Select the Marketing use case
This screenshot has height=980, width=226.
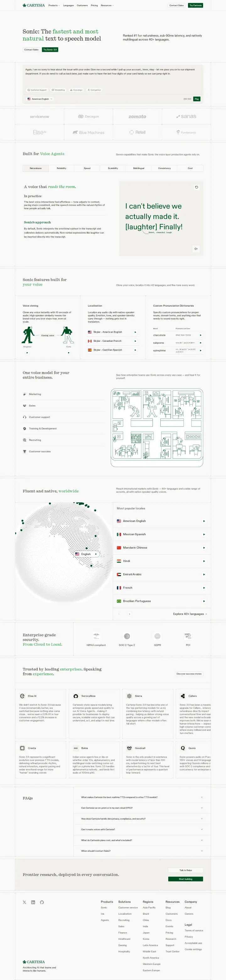pos(63,394)
